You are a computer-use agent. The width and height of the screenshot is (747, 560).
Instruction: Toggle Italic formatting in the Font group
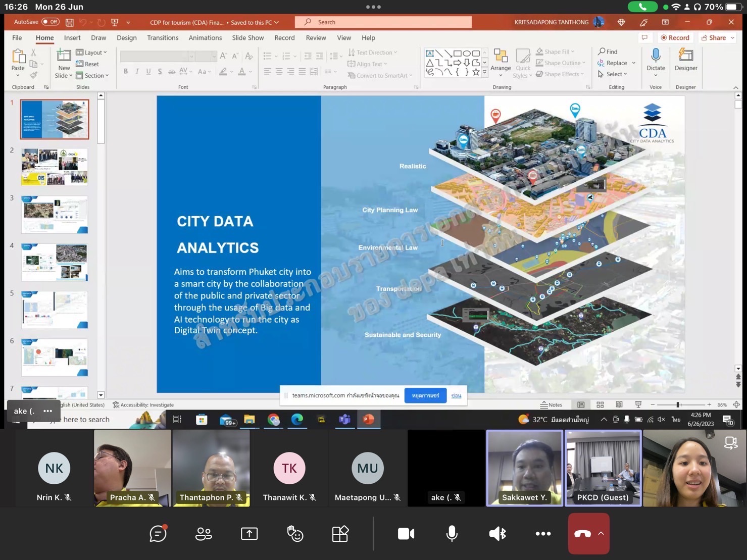(137, 72)
